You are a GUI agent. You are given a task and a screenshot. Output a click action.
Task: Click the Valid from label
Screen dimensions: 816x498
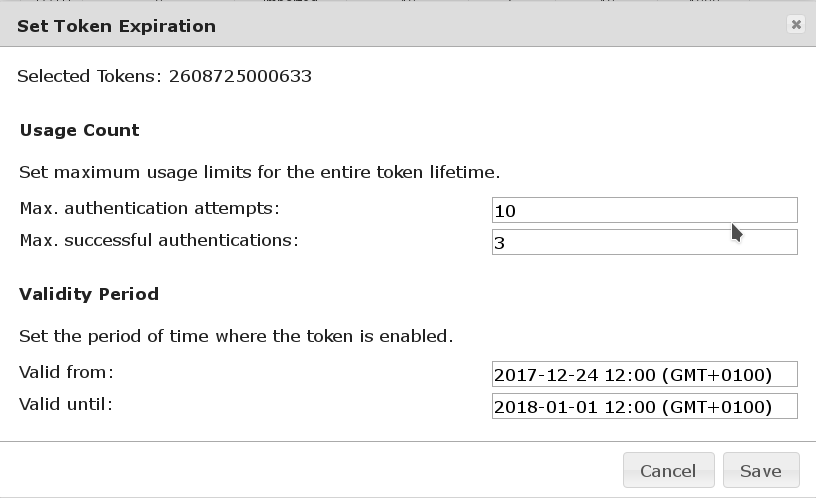coord(66,373)
